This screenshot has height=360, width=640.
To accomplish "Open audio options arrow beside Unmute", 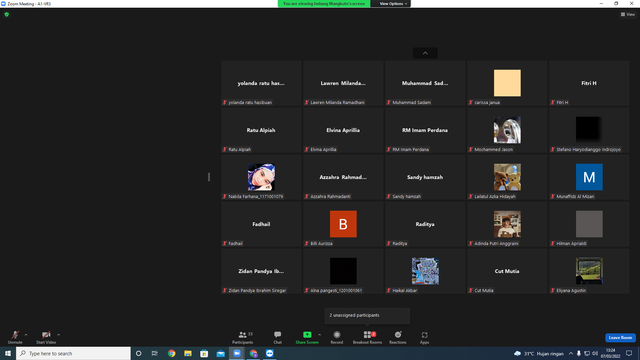I will pos(26,335).
